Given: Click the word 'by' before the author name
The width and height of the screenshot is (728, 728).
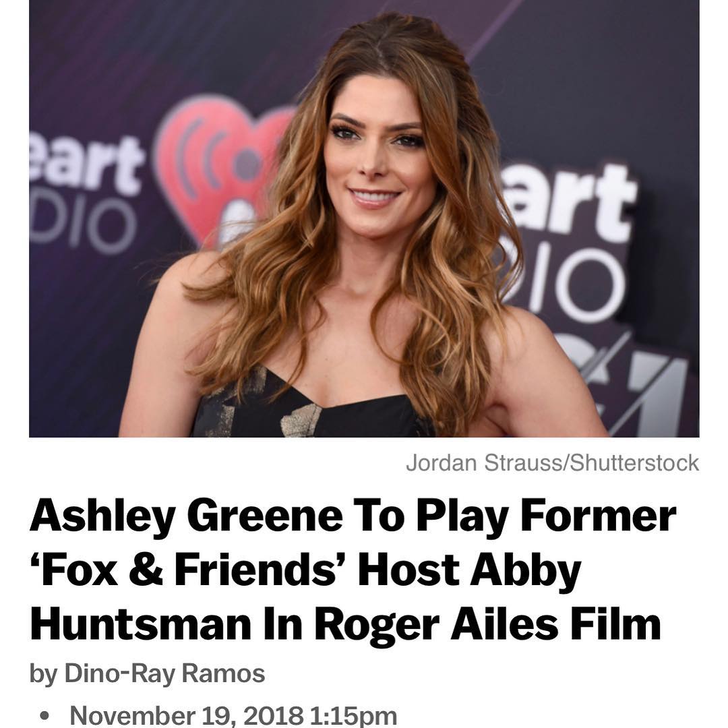Looking at the screenshot, I should [43, 675].
